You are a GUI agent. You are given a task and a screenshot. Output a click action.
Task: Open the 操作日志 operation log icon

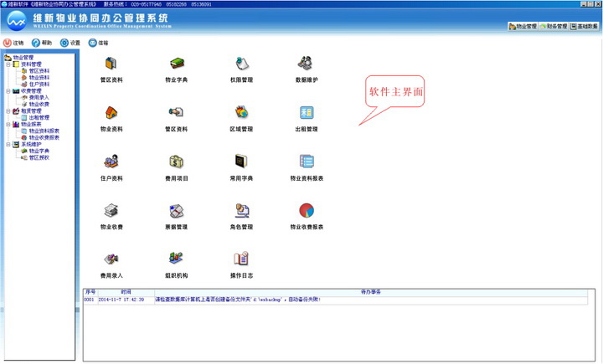[241, 259]
